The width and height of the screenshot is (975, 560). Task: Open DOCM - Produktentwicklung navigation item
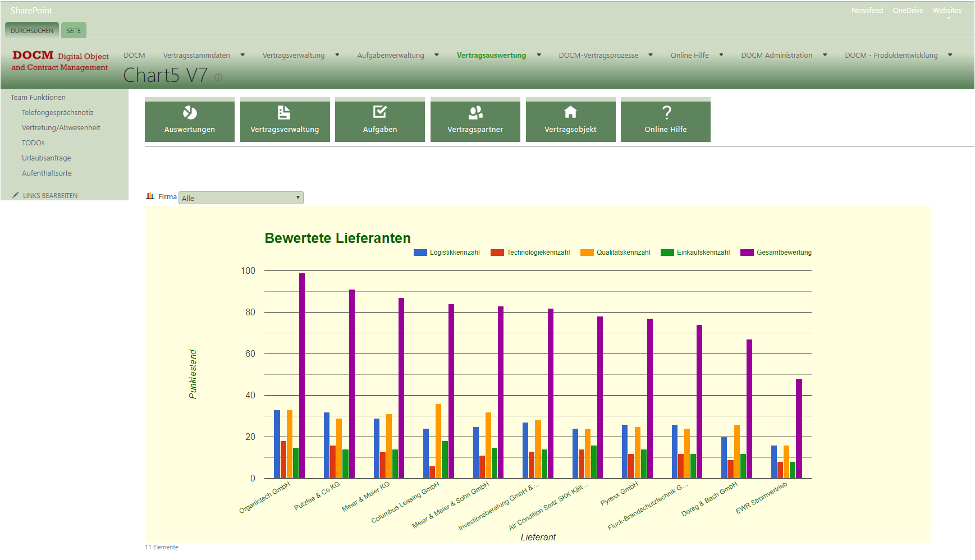point(891,55)
